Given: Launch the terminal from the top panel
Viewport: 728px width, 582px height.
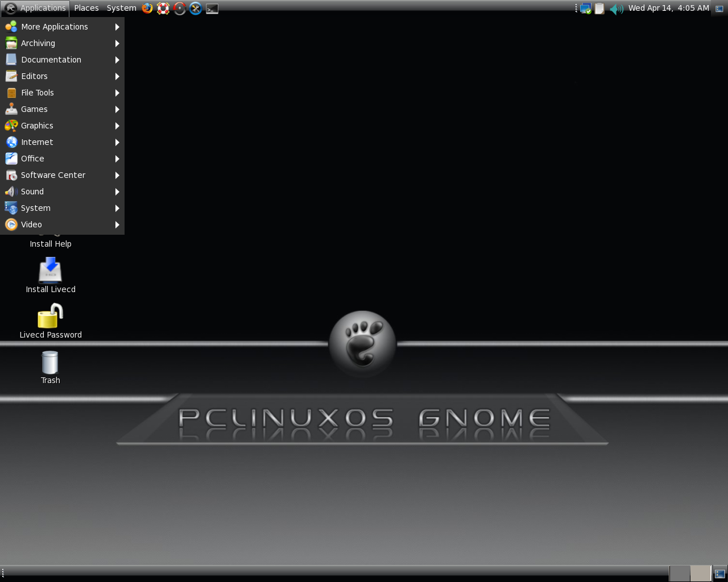Looking at the screenshot, I should [212, 8].
